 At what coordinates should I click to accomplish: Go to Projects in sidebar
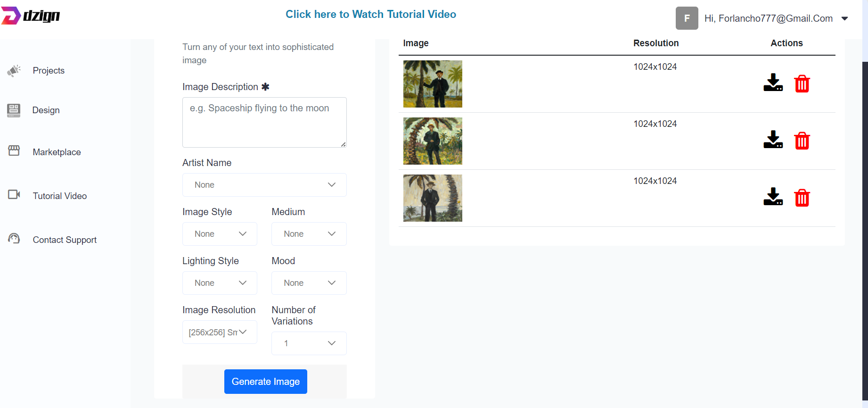pos(49,71)
